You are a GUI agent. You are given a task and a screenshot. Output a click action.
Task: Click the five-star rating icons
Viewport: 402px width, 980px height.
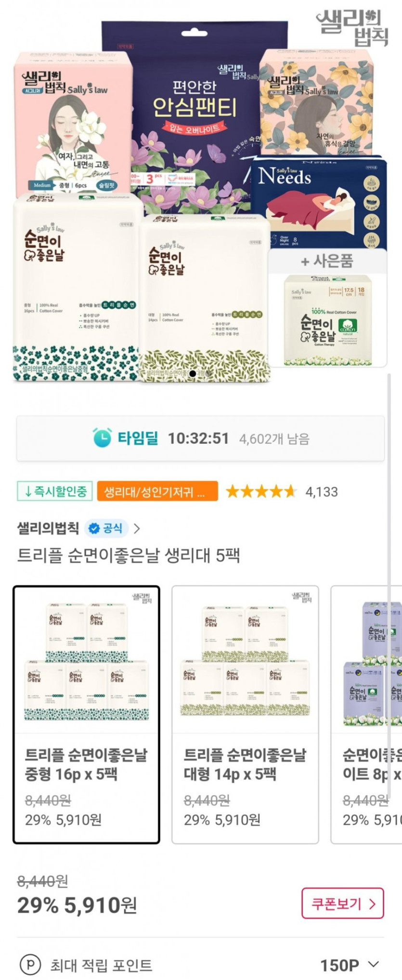pyautogui.click(x=261, y=491)
